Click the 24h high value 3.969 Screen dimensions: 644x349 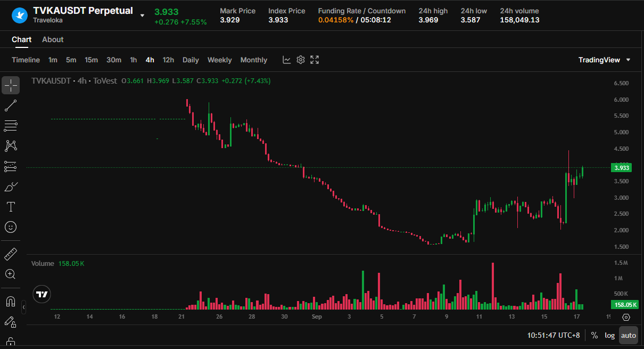click(428, 20)
